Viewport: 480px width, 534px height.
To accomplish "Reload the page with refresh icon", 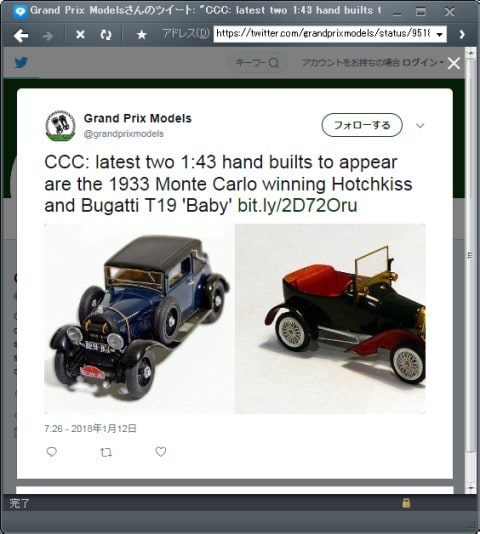I will tap(106, 35).
